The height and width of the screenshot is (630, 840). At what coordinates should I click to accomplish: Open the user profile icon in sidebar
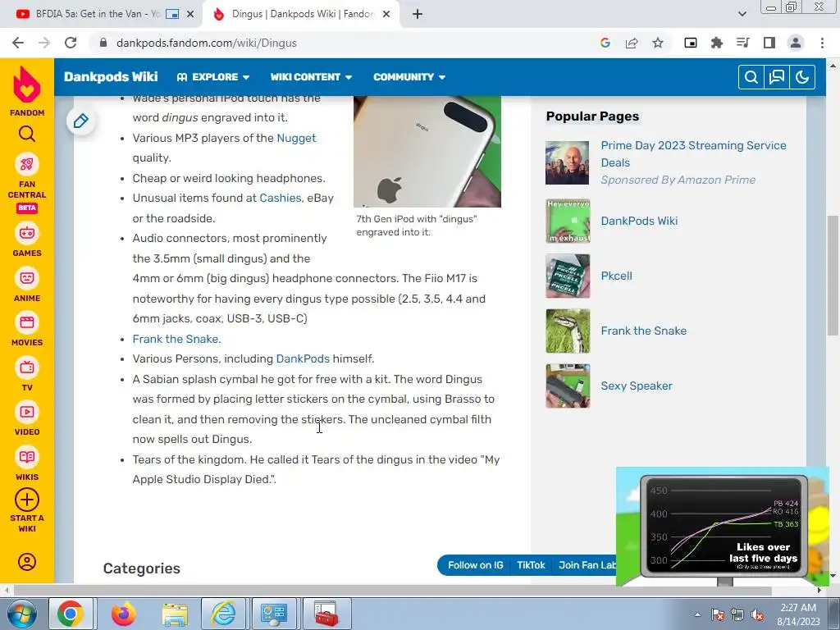(27, 562)
